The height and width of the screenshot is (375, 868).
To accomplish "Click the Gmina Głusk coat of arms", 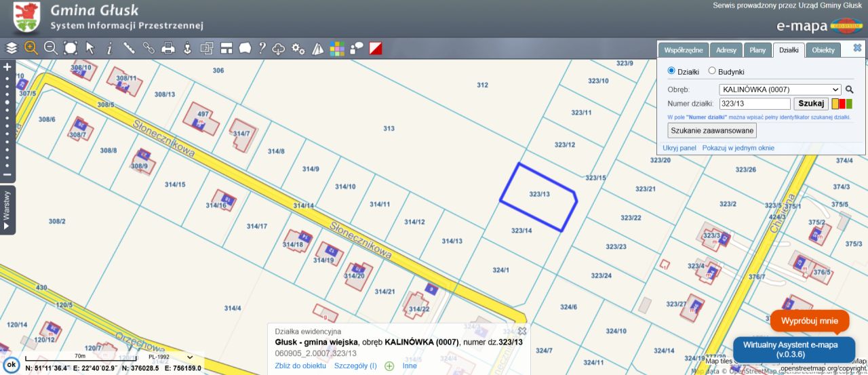I will pos(26,17).
